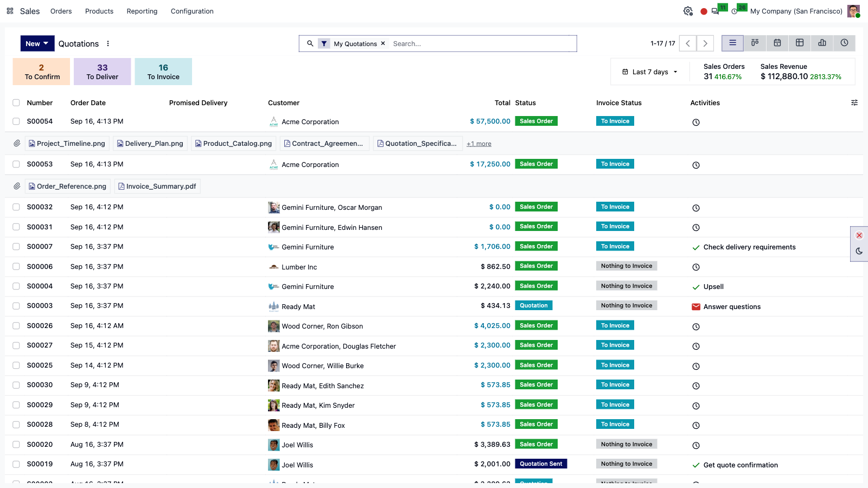Open the New button dropdown

[x=37, y=43]
